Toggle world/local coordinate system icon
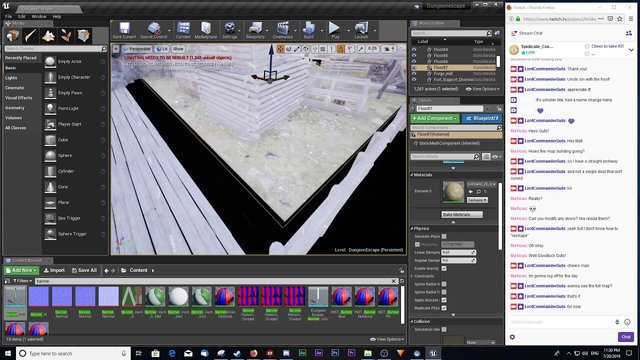 (x=306, y=49)
